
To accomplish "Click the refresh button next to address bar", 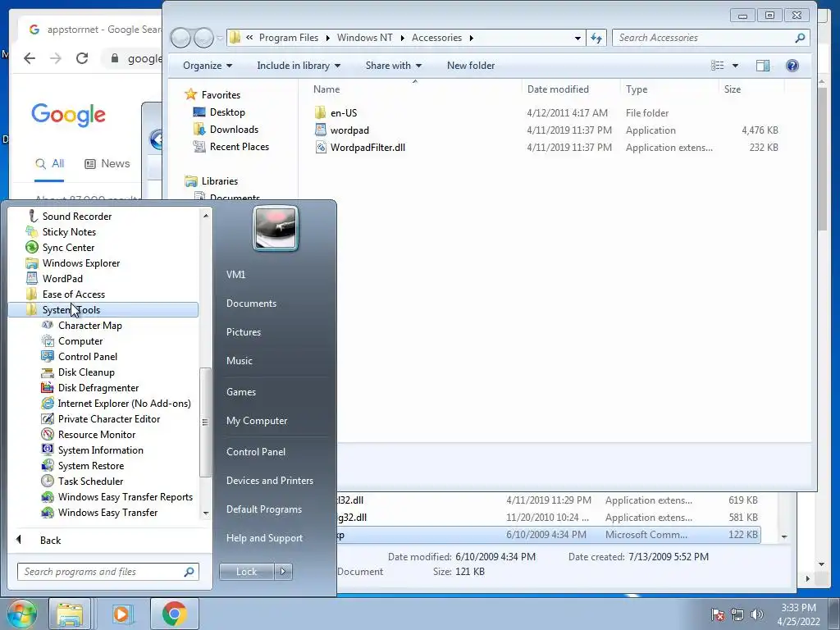I will coord(596,38).
